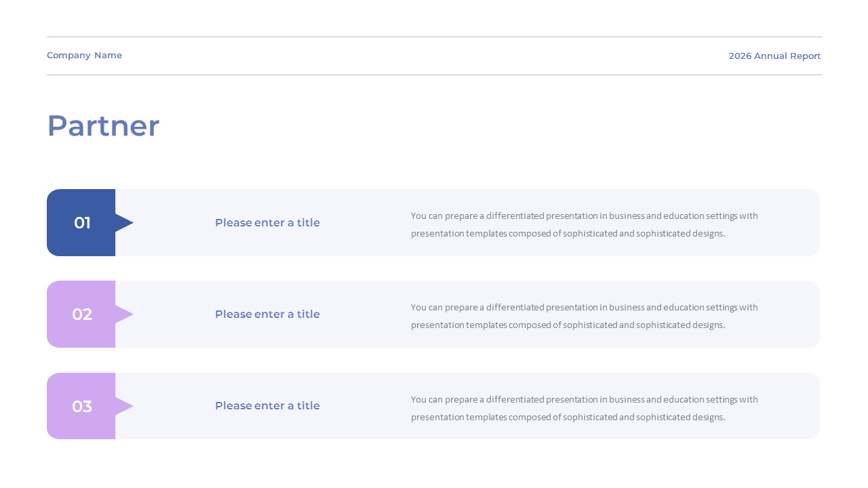The image size is (868, 488).
Task: Click the blue arrow pointer beside 01
Action: pos(124,222)
